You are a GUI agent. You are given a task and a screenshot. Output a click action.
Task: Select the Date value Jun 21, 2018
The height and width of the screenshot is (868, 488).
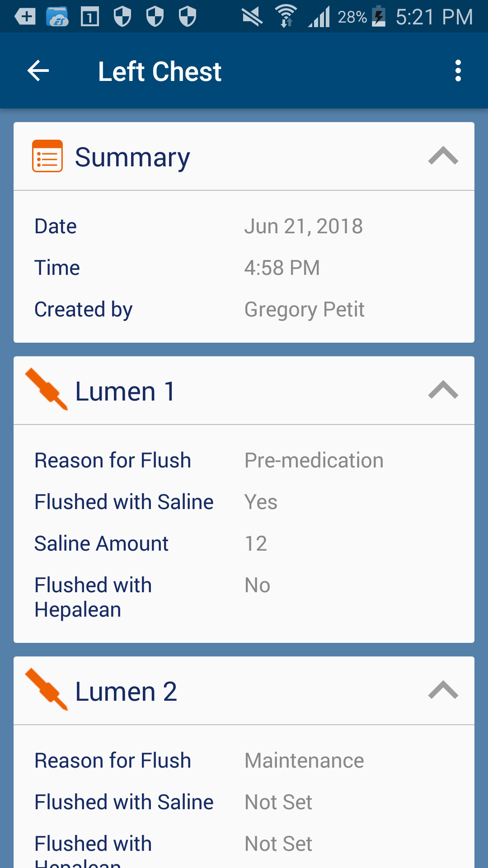pos(303,226)
